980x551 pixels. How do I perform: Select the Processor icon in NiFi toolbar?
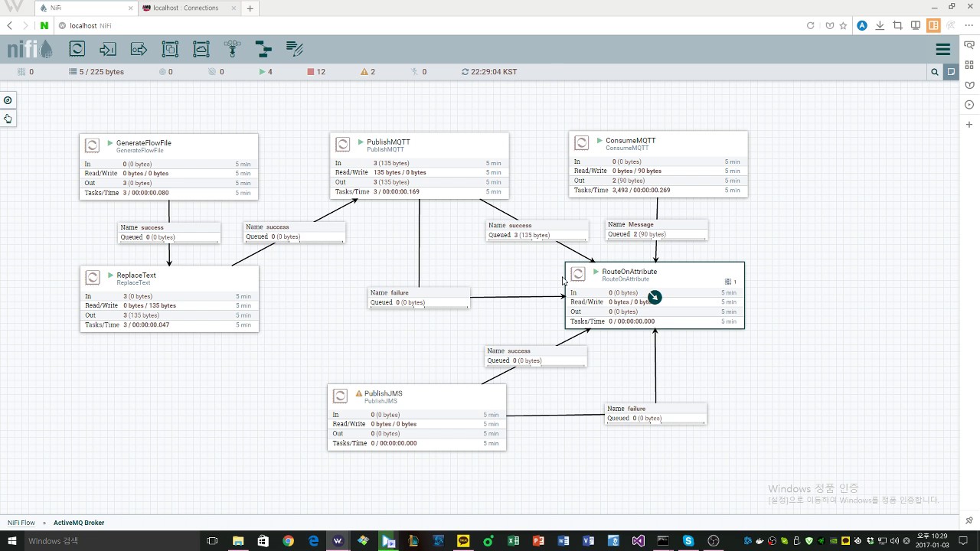77,50
